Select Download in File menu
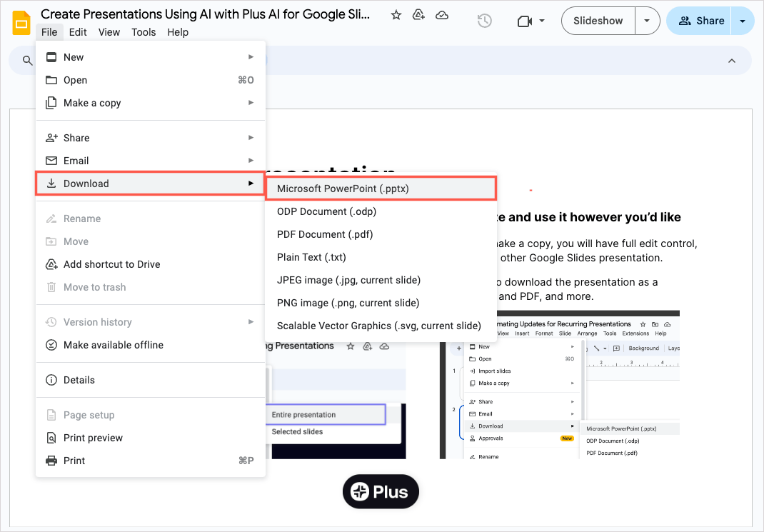This screenshot has width=764, height=532. point(151,184)
